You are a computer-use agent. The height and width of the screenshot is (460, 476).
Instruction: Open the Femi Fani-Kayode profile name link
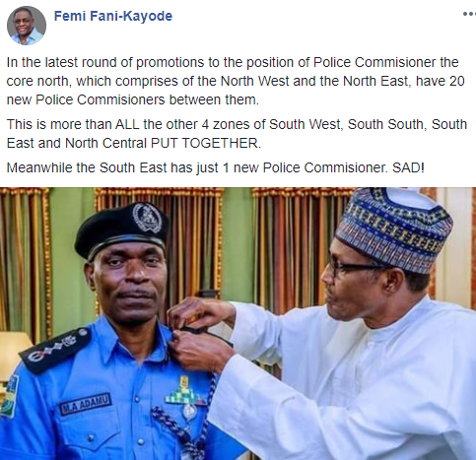(x=113, y=16)
